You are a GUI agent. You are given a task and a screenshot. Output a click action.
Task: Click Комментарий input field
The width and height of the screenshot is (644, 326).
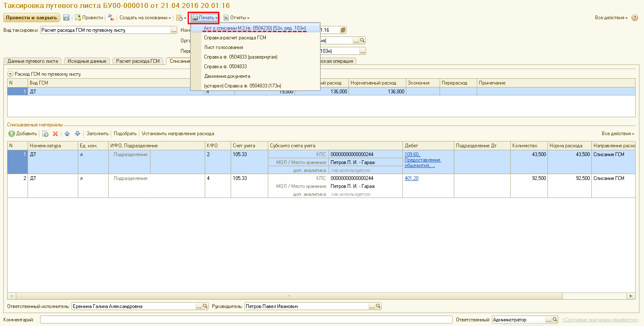246,320
